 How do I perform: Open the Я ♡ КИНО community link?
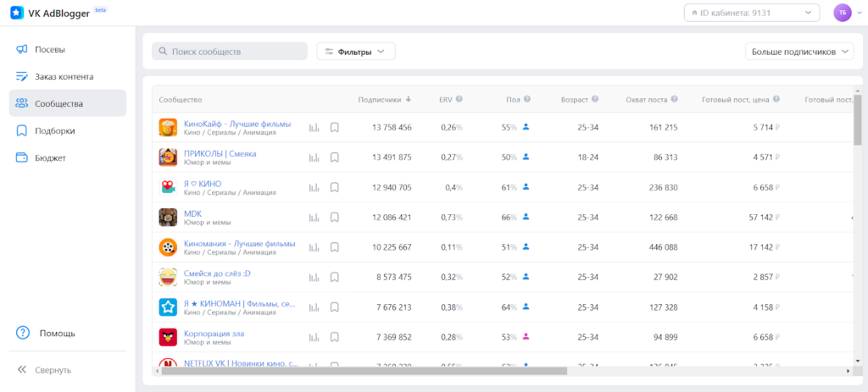coord(203,183)
